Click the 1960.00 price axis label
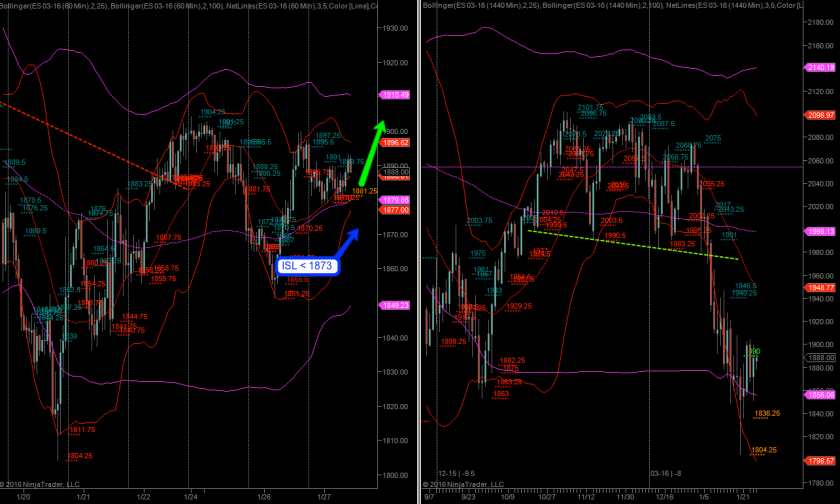This screenshot has width=840, height=504. tap(822, 276)
